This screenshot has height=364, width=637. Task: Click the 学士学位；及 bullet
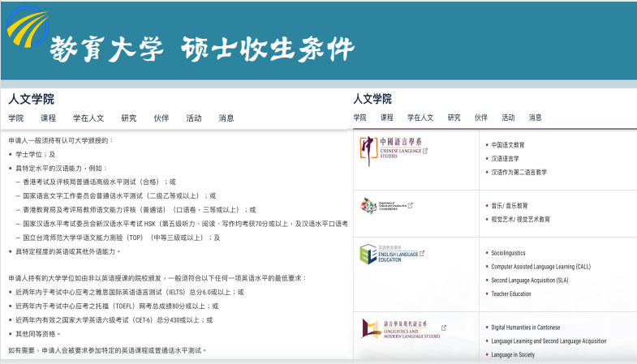36,154
